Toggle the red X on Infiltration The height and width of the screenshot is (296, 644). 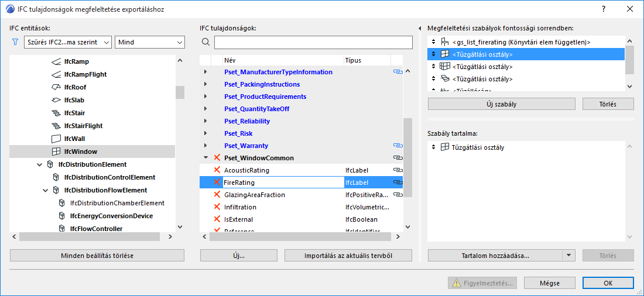(217, 207)
